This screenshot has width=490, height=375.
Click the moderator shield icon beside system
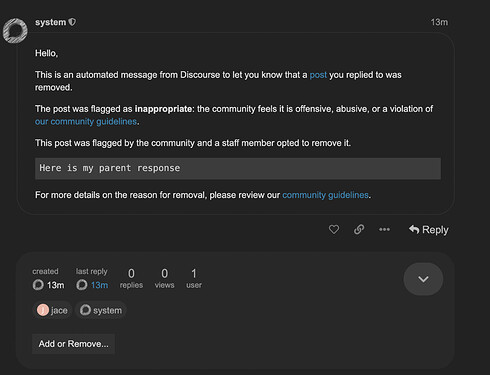(72, 22)
